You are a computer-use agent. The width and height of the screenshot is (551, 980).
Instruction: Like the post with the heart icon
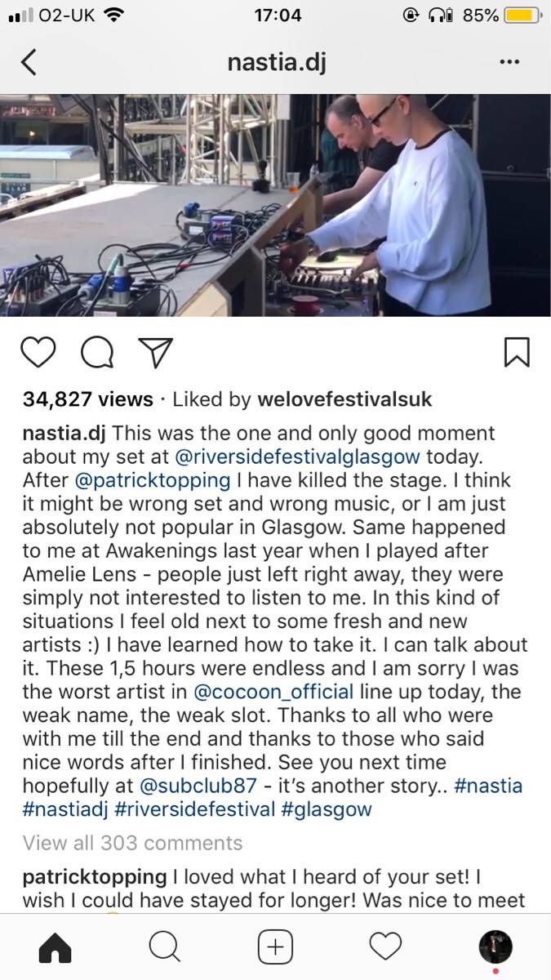tap(38, 352)
